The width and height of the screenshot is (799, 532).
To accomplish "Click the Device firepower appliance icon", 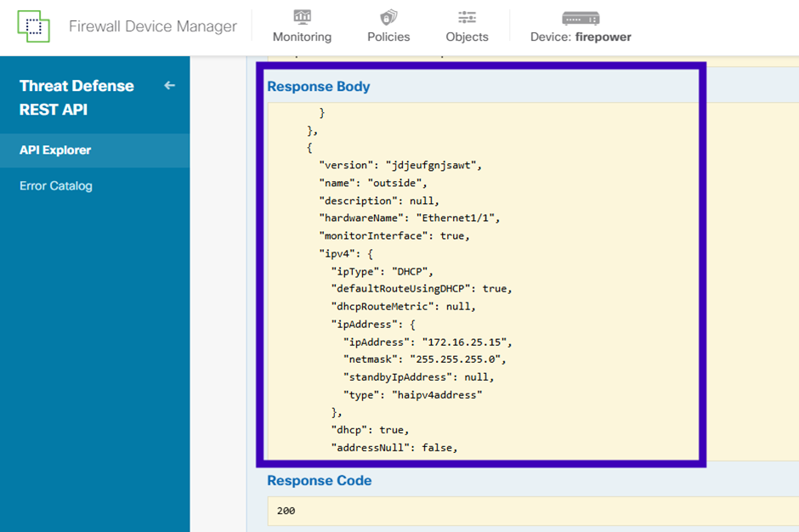I will point(581,19).
